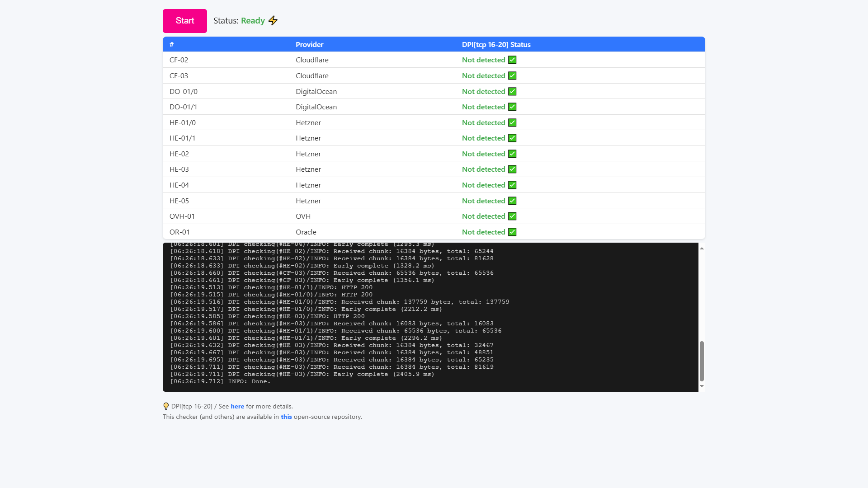This screenshot has height=488, width=868.
Task: Click green check icon in HE-05 row
Action: pyautogui.click(x=512, y=201)
